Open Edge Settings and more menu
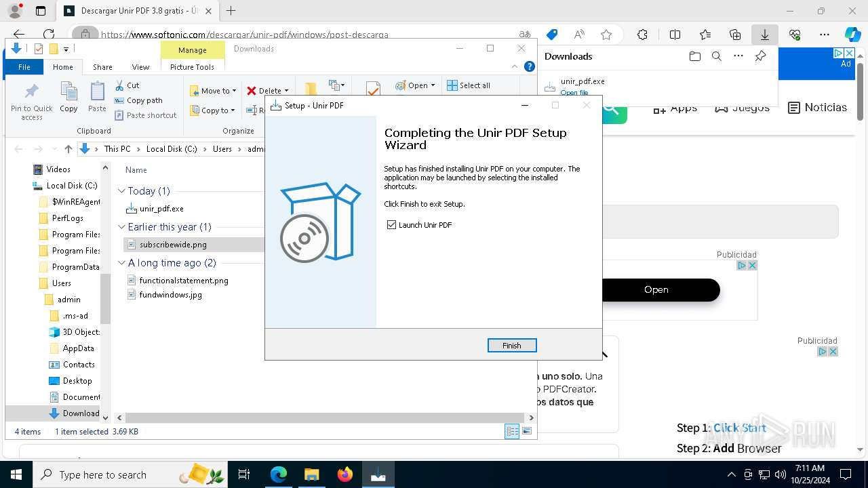 coord(825,35)
